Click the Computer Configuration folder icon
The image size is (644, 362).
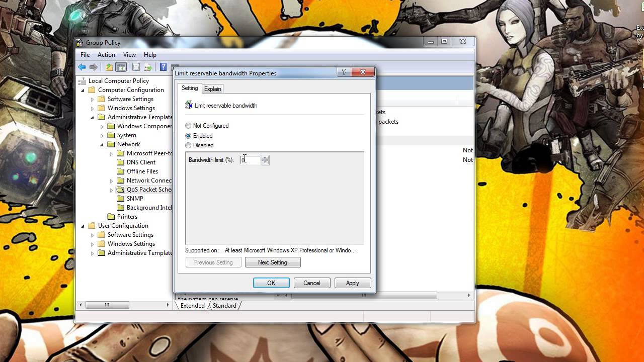(92, 90)
